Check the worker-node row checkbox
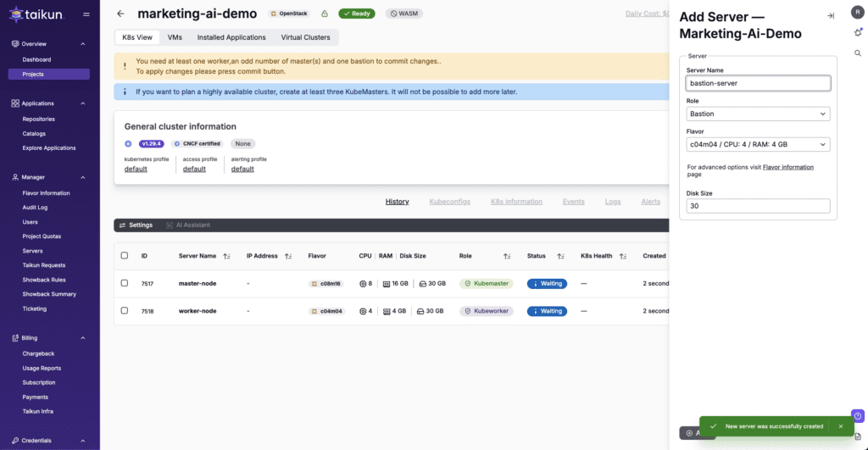The width and height of the screenshot is (868, 450). (x=125, y=311)
